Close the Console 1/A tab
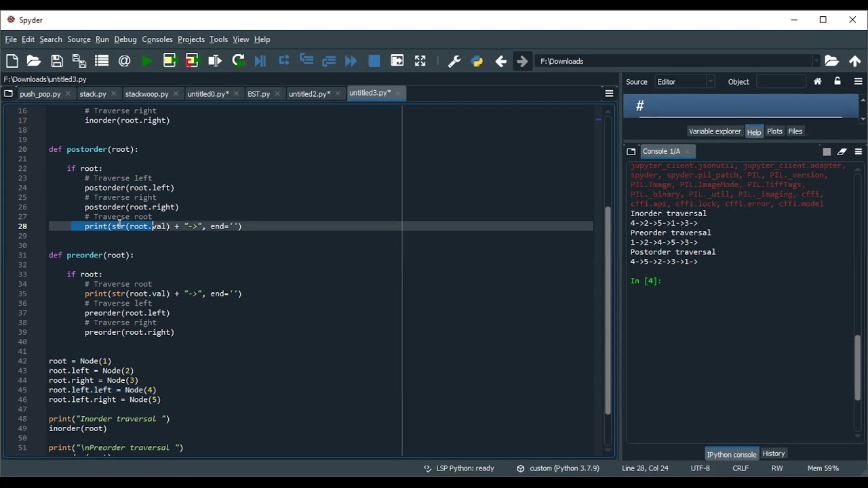Image resolution: width=868 pixels, height=488 pixels. (x=688, y=152)
